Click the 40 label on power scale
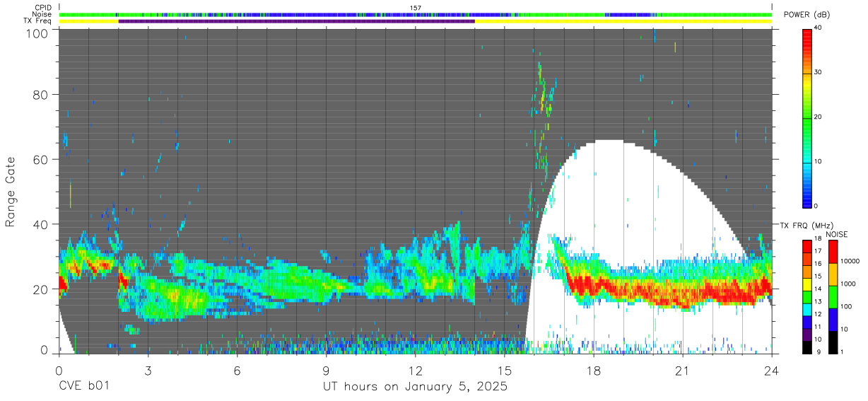Screen dimensions: 868x401 point(819,28)
